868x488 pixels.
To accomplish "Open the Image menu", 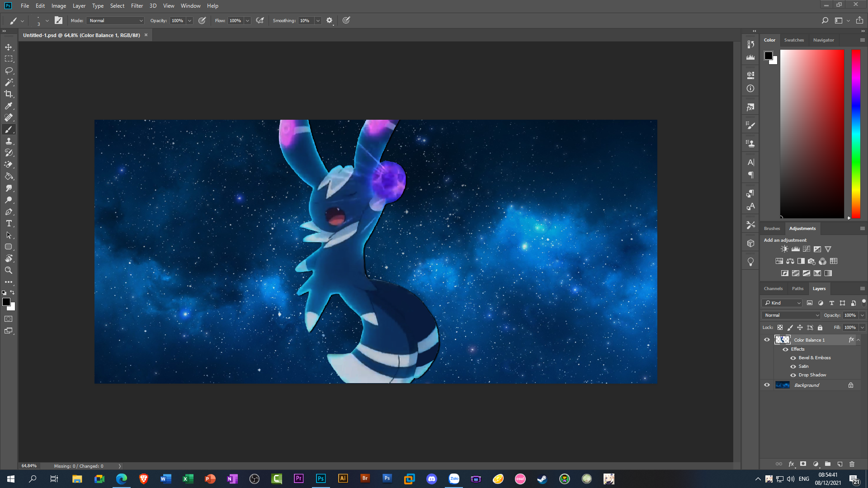I will coord(59,6).
